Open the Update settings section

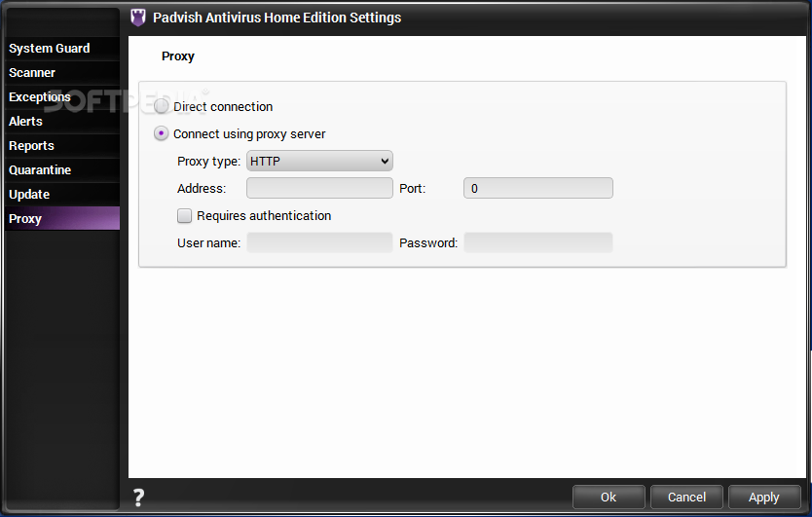click(x=62, y=195)
